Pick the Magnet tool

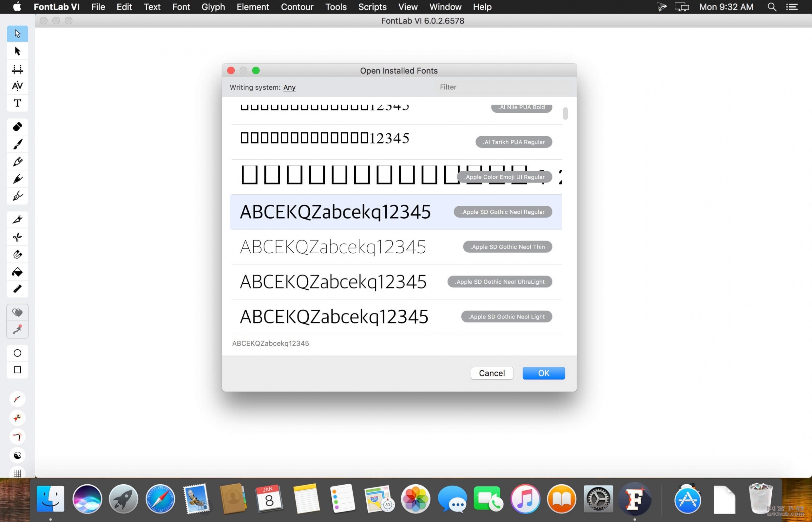click(x=17, y=254)
